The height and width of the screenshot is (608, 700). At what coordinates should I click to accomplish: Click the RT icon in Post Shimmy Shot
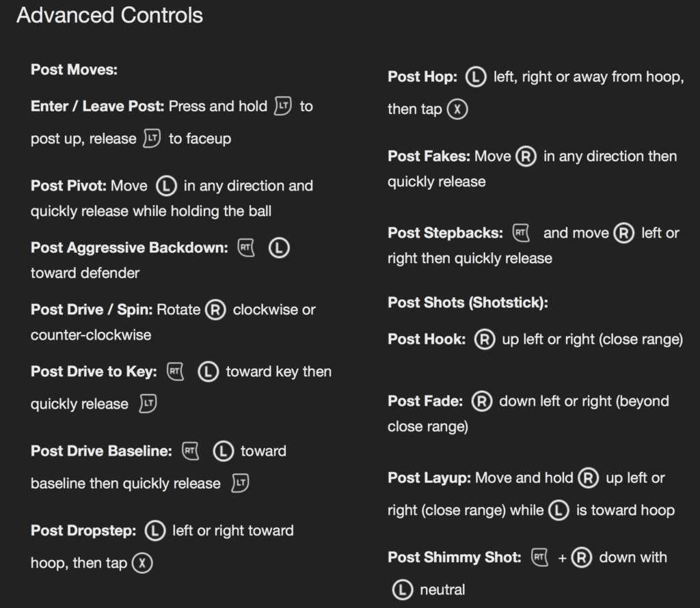(x=540, y=558)
